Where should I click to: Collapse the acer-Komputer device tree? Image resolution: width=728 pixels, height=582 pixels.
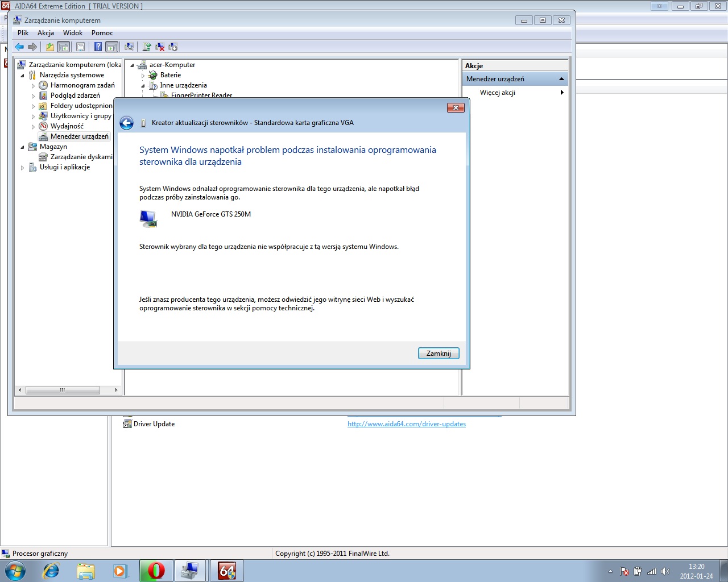click(x=132, y=65)
